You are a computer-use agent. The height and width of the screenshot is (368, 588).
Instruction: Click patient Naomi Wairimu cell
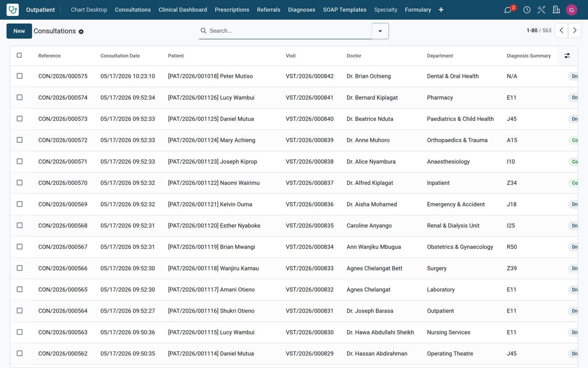[x=214, y=183]
